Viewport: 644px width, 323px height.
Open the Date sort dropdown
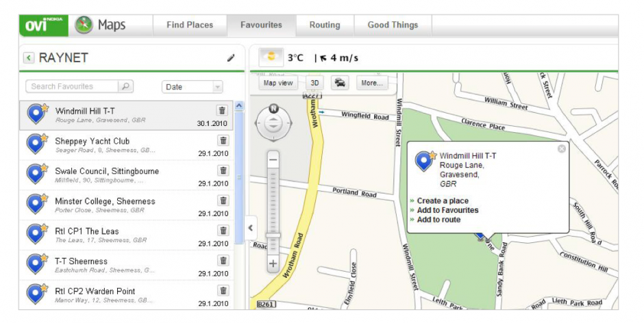click(x=193, y=87)
